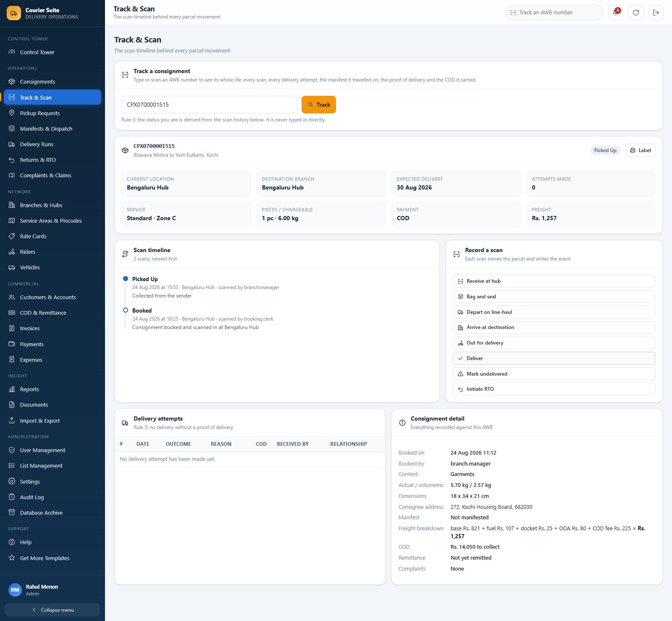This screenshot has height=621, width=672.
Task: Click the Reports chart icon
Action: click(12, 389)
